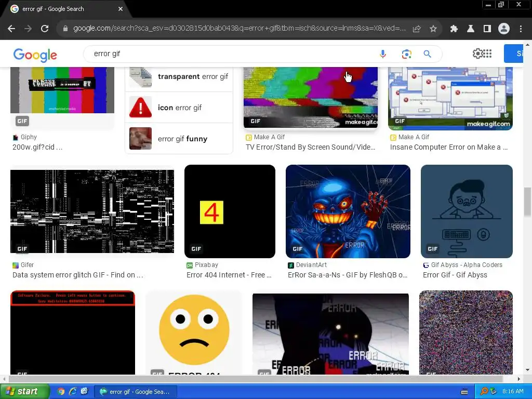Viewport: 532px width, 399px height.
Task: Click the scroll-down arrow on vertical scrollbar
Action: pyautogui.click(x=527, y=370)
